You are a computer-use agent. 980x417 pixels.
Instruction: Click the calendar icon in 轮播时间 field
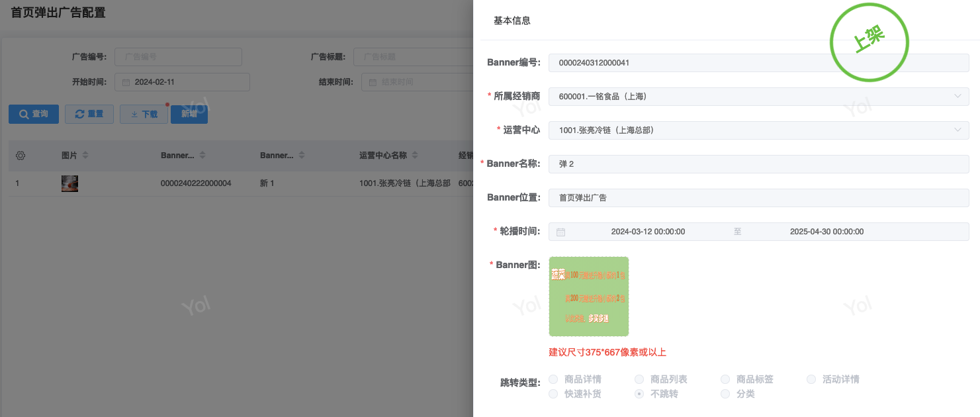pyautogui.click(x=560, y=232)
